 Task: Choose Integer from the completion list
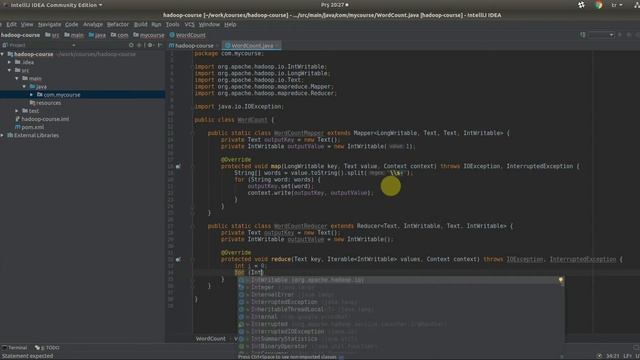pyautogui.click(x=401, y=287)
